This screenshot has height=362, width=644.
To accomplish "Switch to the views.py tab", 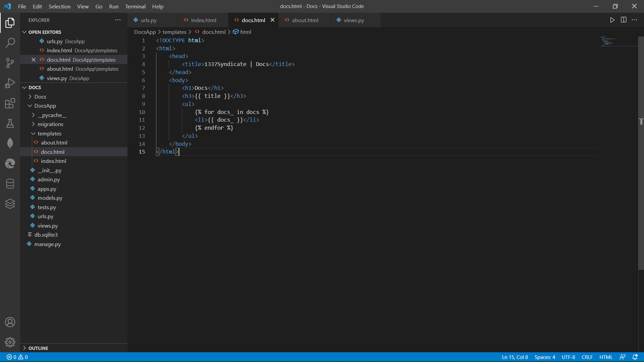I will pyautogui.click(x=354, y=20).
